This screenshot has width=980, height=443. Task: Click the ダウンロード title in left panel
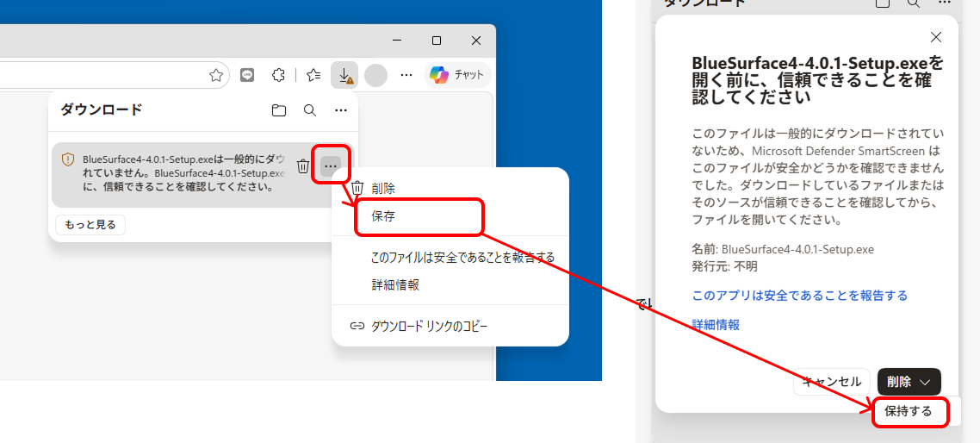pyautogui.click(x=102, y=110)
